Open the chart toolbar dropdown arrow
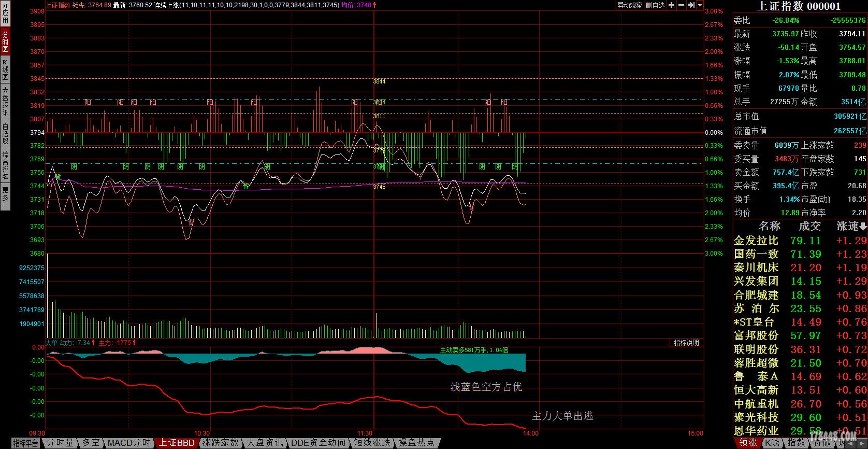 click(700, 5)
